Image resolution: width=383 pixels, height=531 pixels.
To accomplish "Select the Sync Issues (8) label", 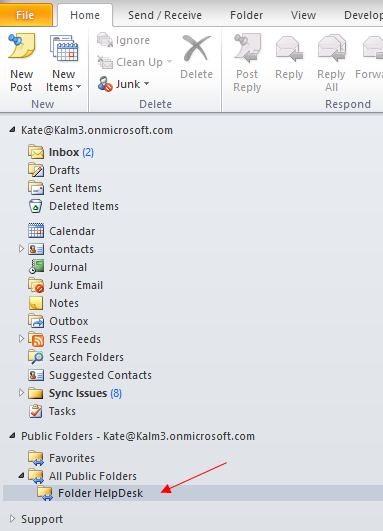I will pyautogui.click(x=85, y=393).
